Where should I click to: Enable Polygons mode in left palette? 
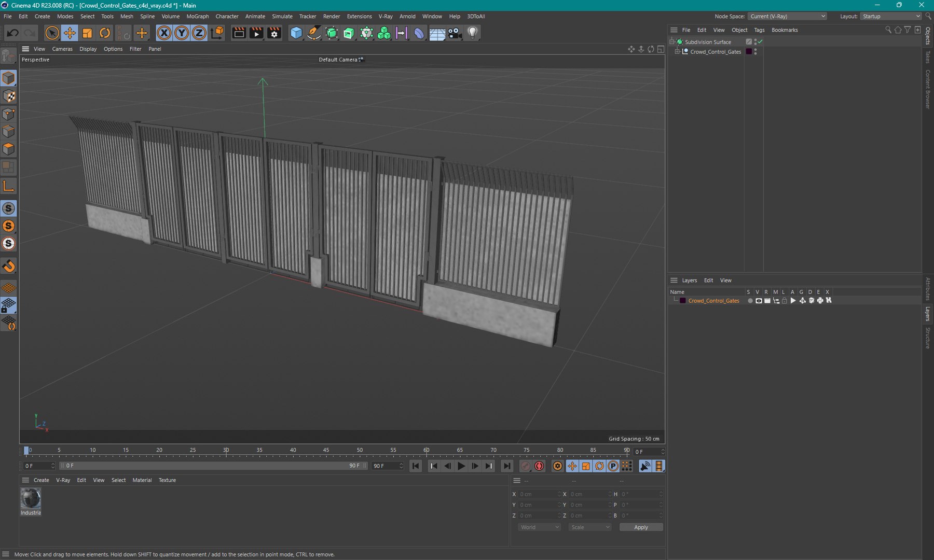click(x=9, y=149)
